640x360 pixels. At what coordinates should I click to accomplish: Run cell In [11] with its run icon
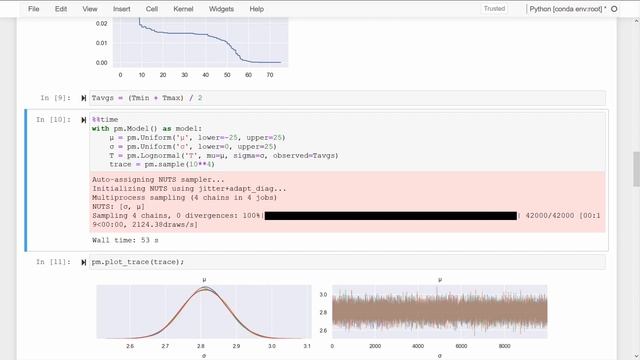pyautogui.click(x=83, y=262)
